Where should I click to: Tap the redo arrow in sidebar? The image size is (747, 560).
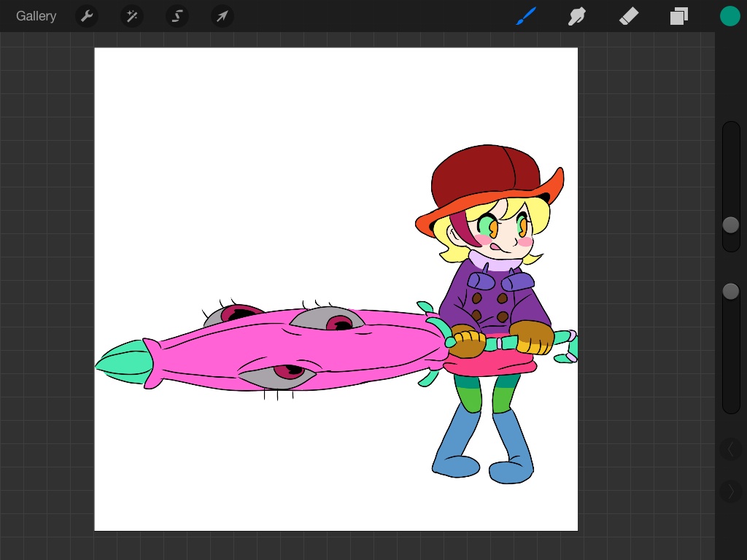coord(730,491)
